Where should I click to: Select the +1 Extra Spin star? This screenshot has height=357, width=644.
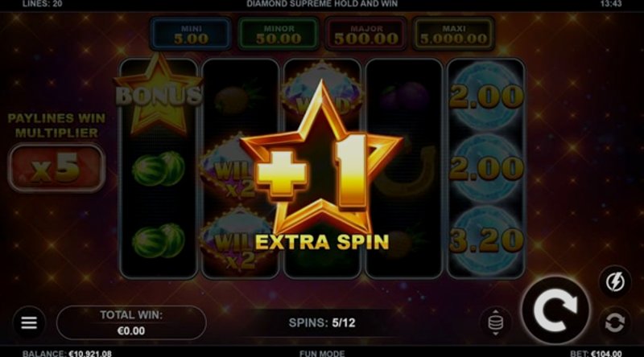[321, 166]
